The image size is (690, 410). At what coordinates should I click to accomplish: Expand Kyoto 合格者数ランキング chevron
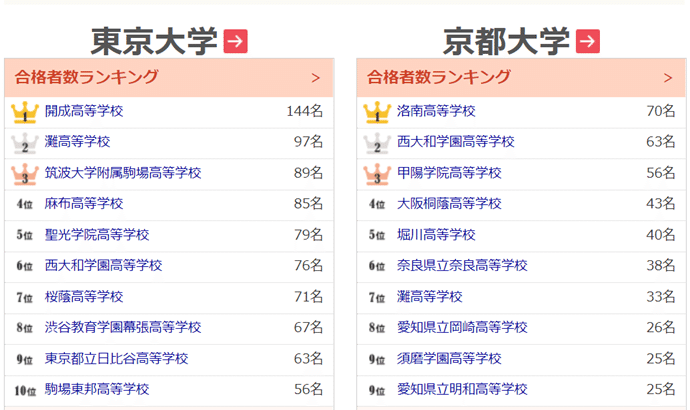[x=668, y=78]
